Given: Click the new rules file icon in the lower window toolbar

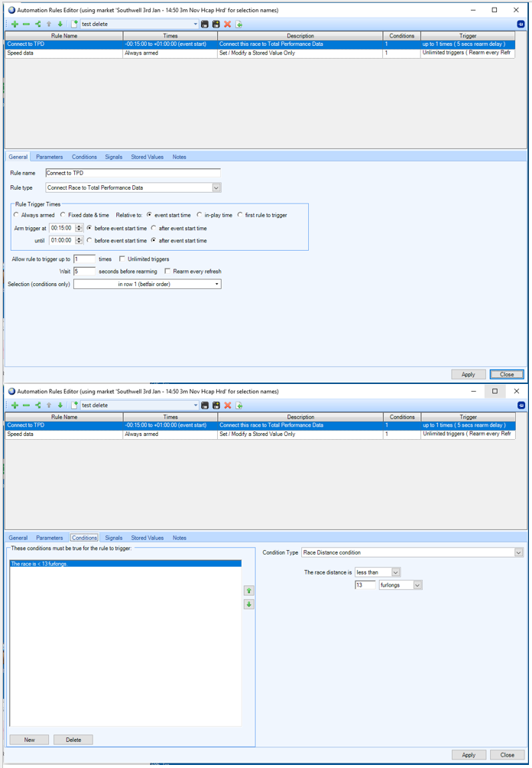Looking at the screenshot, I should point(75,405).
